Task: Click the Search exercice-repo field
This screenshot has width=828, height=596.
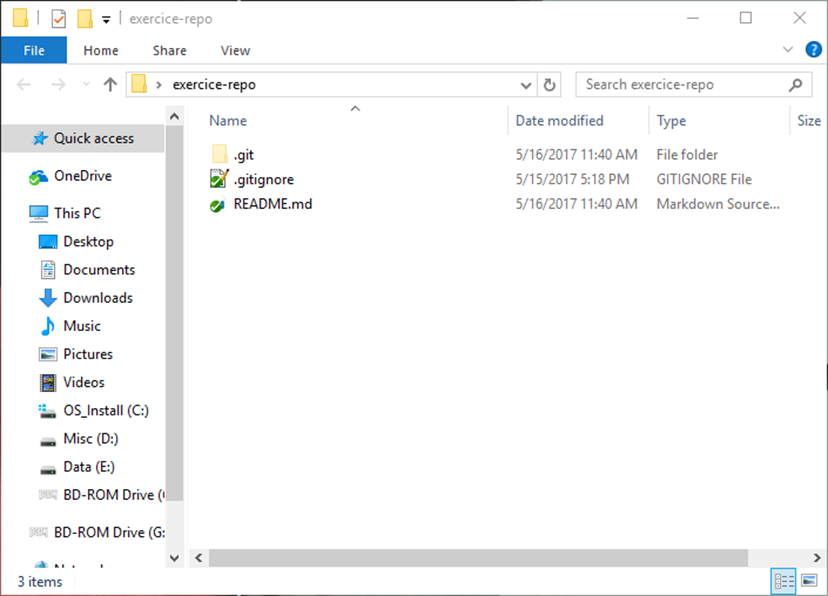Action: tap(680, 85)
